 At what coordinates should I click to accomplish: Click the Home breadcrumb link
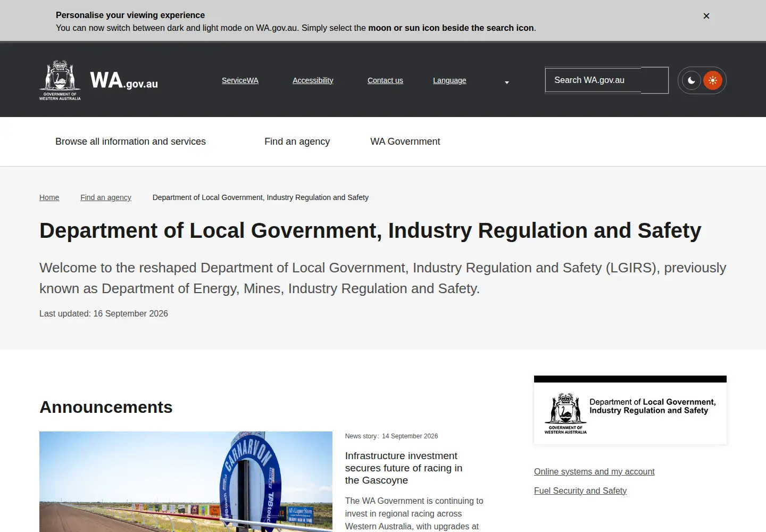pyautogui.click(x=49, y=197)
